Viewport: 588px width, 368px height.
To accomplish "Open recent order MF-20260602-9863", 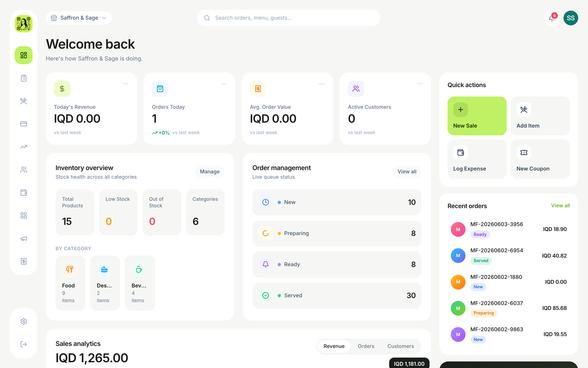I will coord(509,334).
